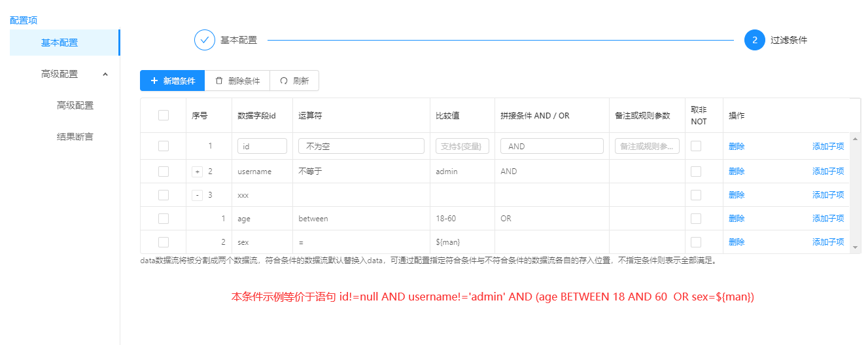Viewport: 868px width, 345px height.
Task: Click the checkmark circle of step 基本配置
Action: click(205, 40)
